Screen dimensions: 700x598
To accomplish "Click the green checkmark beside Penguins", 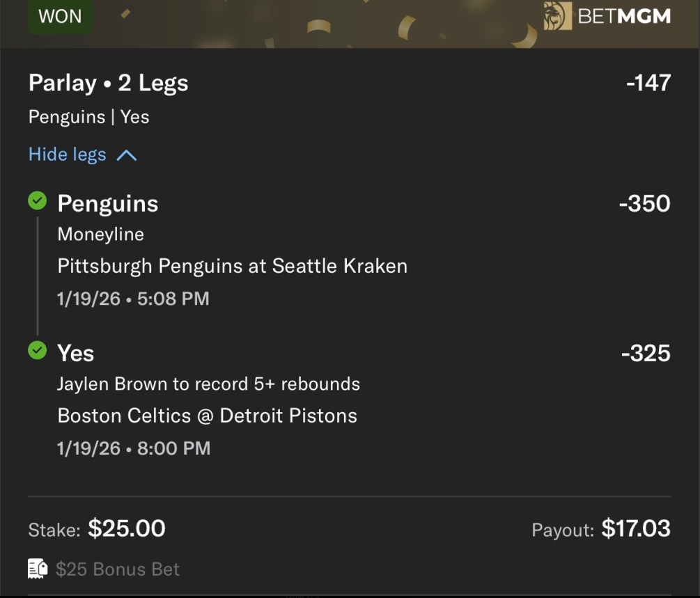I will click(x=37, y=202).
